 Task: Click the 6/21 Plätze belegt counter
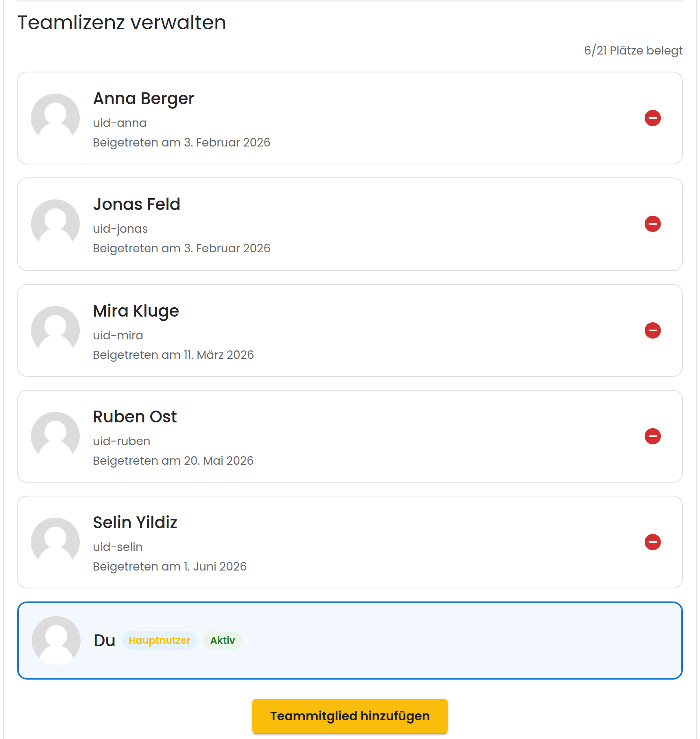pyautogui.click(x=633, y=50)
